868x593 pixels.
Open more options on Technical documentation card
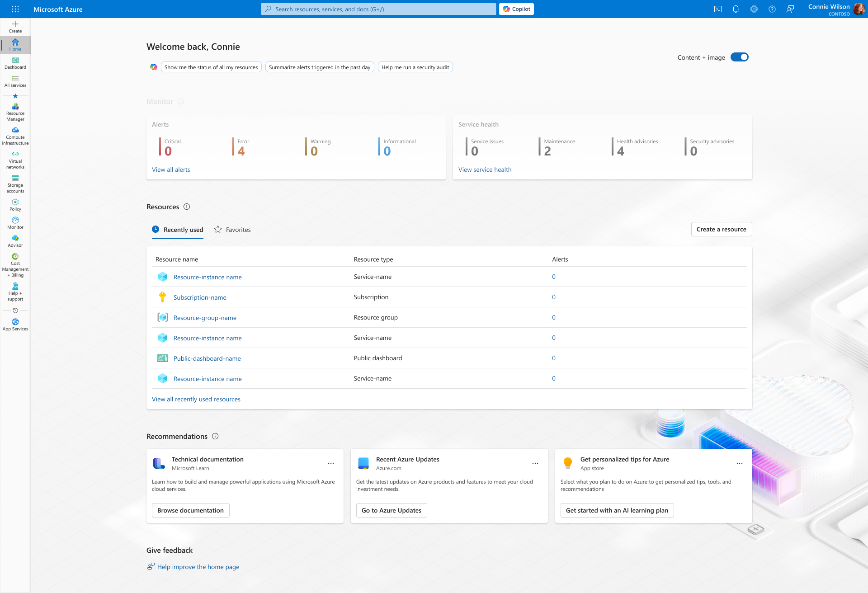pyautogui.click(x=331, y=463)
